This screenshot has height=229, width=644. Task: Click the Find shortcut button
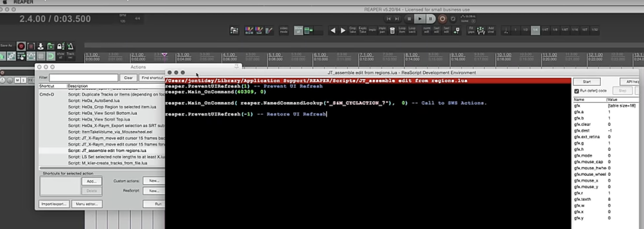coord(152,78)
